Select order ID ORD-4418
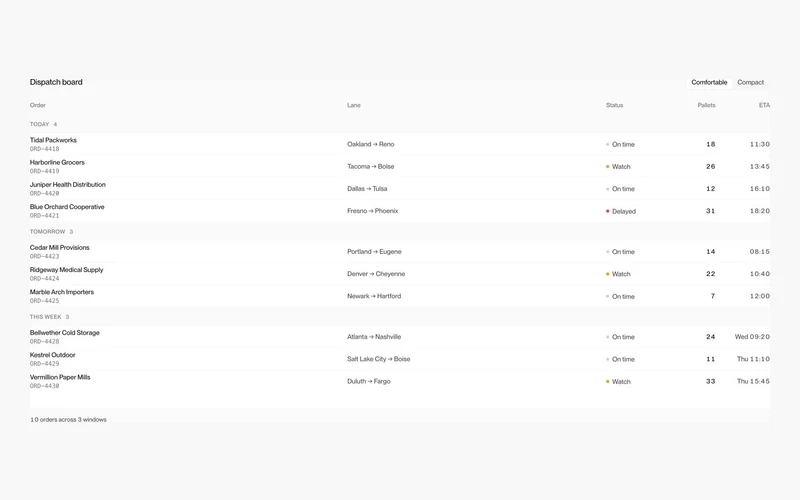The height and width of the screenshot is (500, 800). [44, 149]
